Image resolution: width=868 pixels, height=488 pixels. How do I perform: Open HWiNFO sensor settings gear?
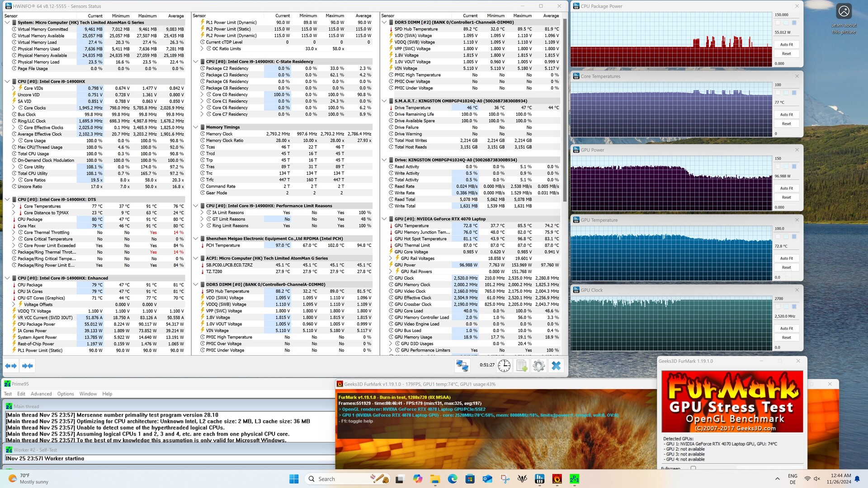[x=538, y=366]
